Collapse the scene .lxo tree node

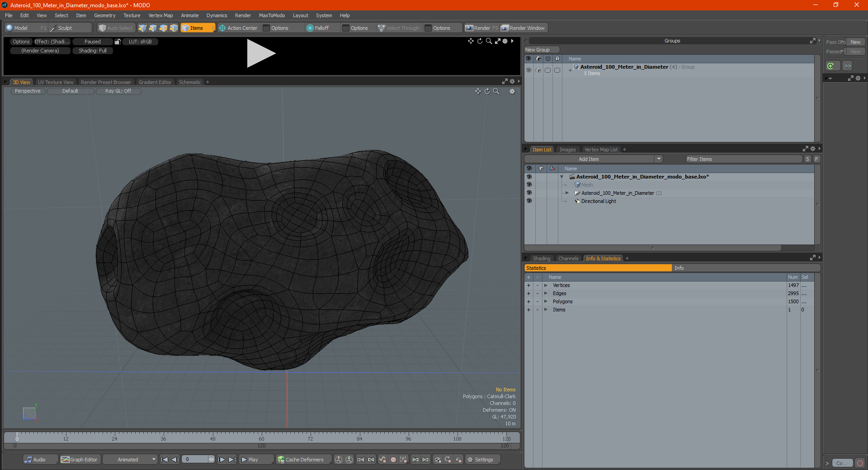click(x=562, y=177)
